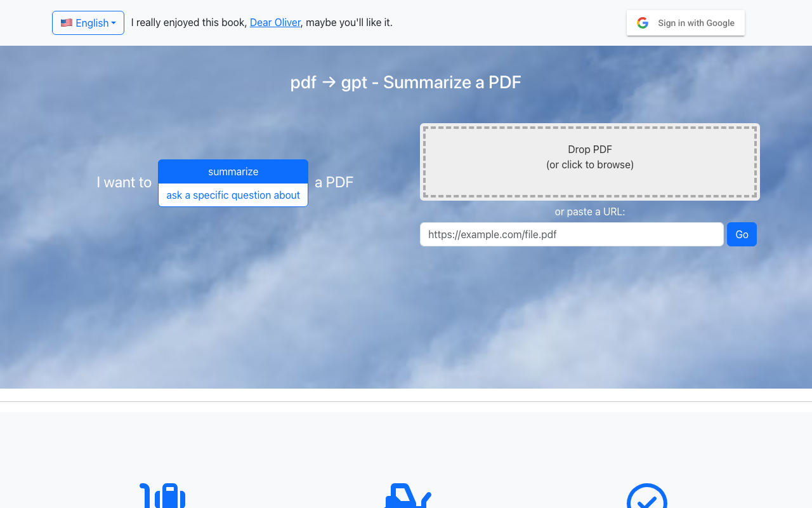Click the excavator icon
The height and width of the screenshot is (508, 812).
406,497
